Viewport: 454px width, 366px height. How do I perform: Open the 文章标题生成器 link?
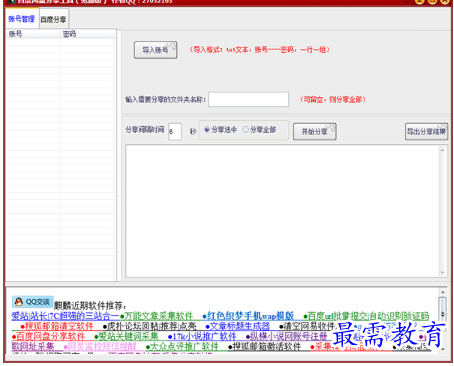[240, 326]
